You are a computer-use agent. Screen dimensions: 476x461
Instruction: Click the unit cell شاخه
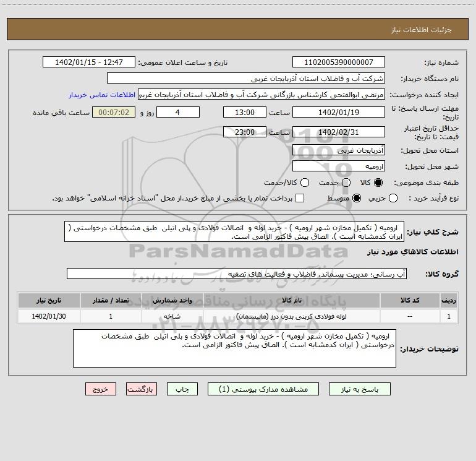[x=172, y=316]
